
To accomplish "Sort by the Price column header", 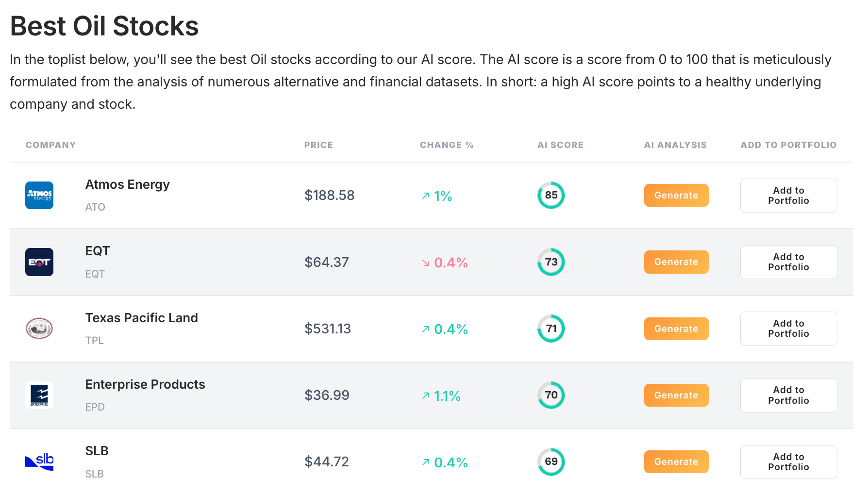I will (318, 145).
